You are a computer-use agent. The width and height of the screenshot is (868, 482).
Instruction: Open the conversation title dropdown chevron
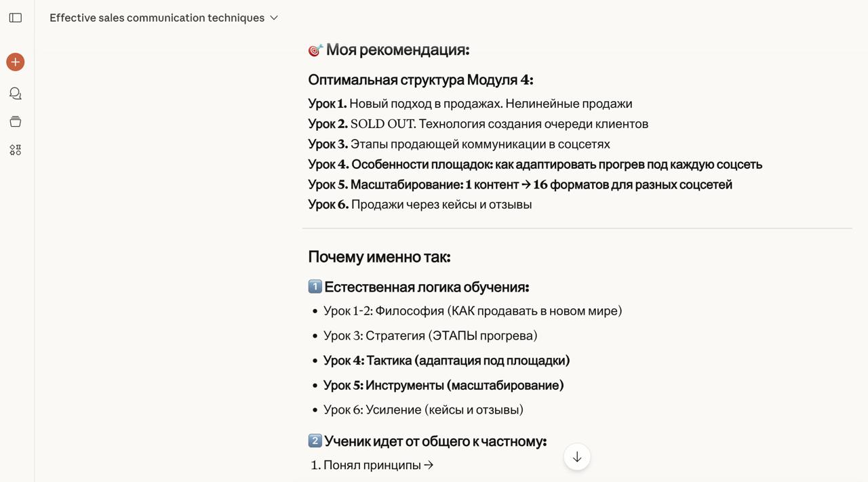click(x=274, y=18)
